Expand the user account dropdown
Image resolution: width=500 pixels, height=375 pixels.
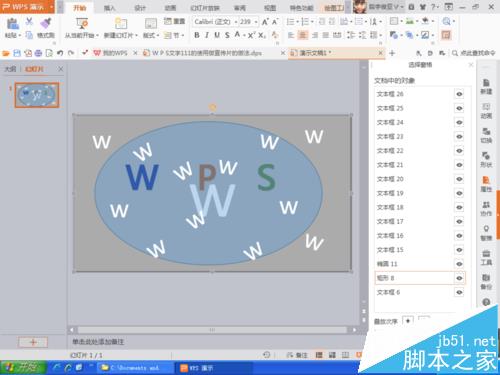(402, 7)
